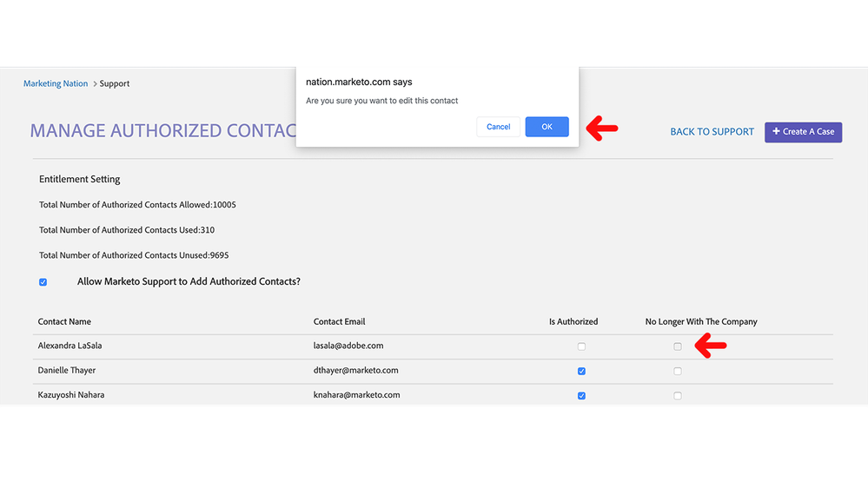Cancel the edit contact confirmation

point(498,127)
